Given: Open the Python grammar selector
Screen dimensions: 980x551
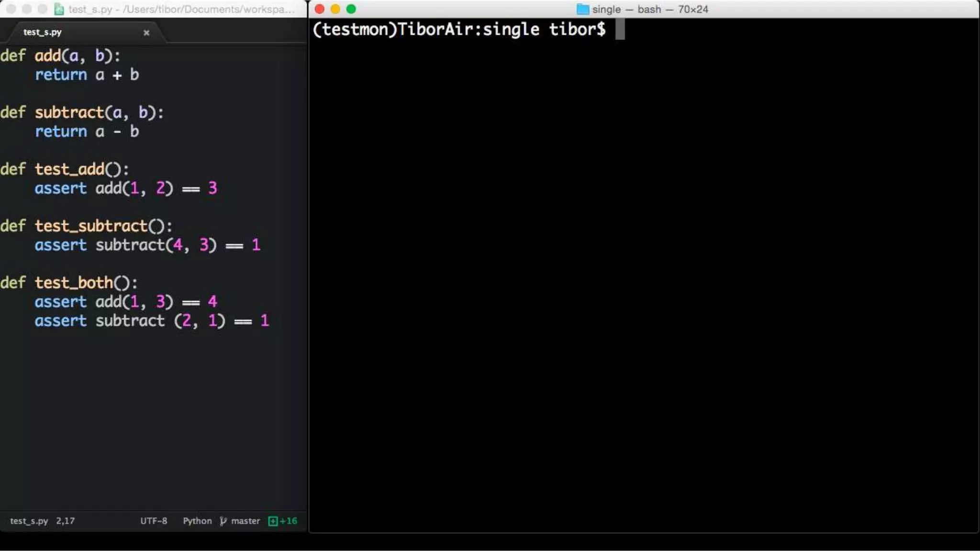Looking at the screenshot, I should coord(197,521).
